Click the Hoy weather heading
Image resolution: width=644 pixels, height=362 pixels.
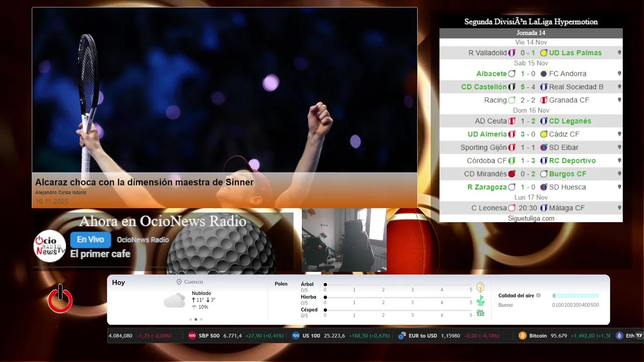click(x=118, y=283)
